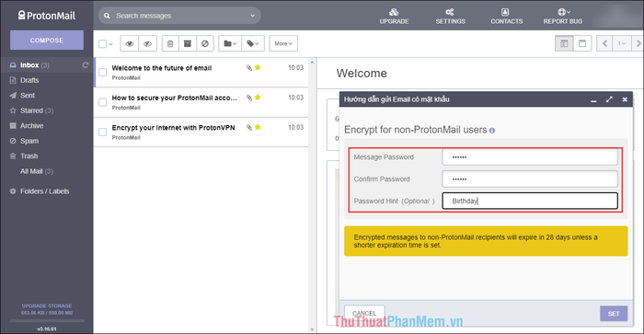
Task: Archive selected messages with archive icon
Action: pyautogui.click(x=188, y=43)
